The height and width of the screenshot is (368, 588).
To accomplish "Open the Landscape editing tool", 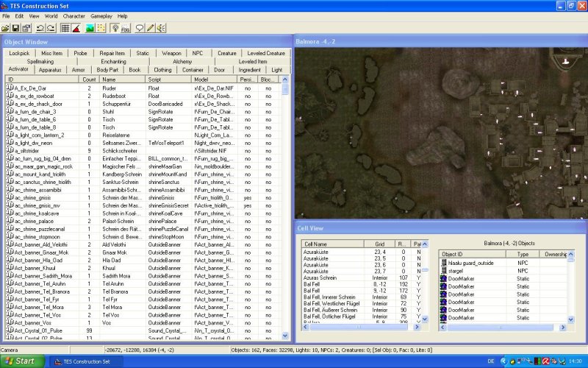I will point(90,28).
